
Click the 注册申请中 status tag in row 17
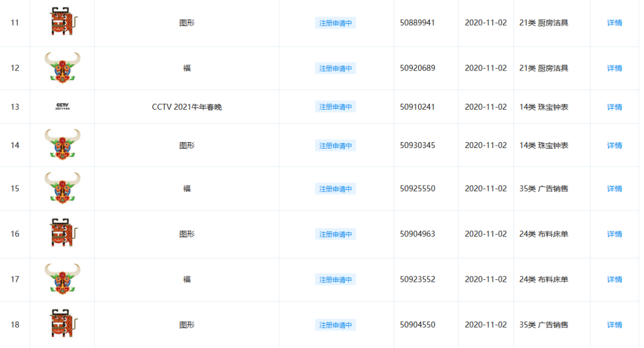pyautogui.click(x=336, y=280)
